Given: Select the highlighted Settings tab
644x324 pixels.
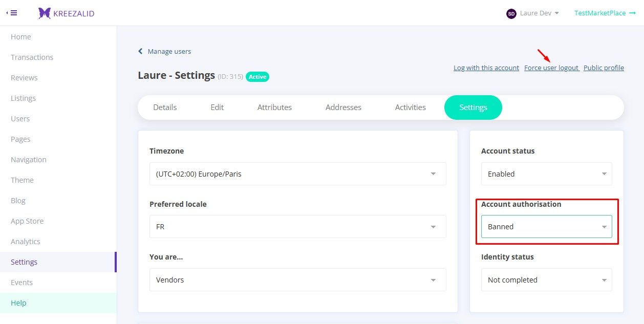Looking at the screenshot, I should [x=473, y=107].
